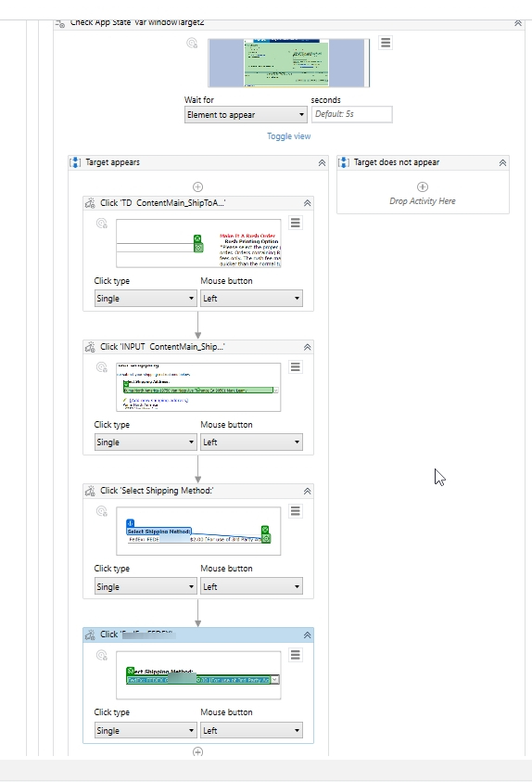
Task: Open hamburger menu of Click 'TD ContentMain_ShipToA...'
Action: tap(296, 223)
